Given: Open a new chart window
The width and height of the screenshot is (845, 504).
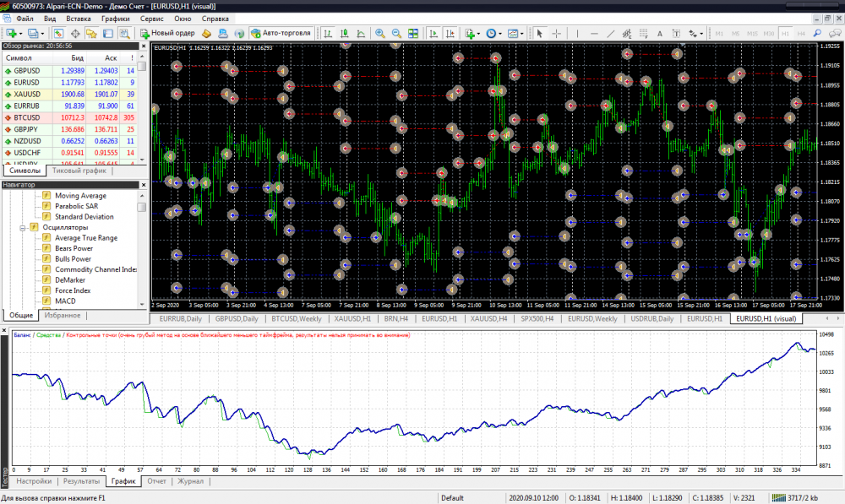Looking at the screenshot, I should [11, 34].
